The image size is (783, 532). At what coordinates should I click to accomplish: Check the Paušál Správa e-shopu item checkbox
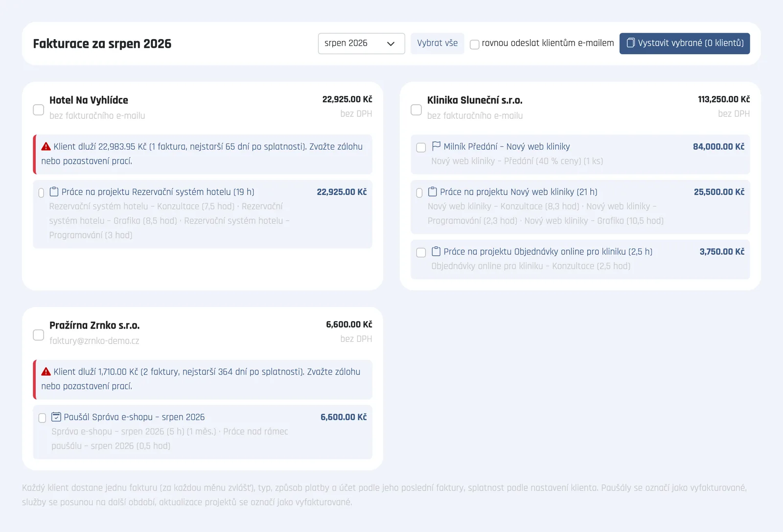[x=42, y=418]
